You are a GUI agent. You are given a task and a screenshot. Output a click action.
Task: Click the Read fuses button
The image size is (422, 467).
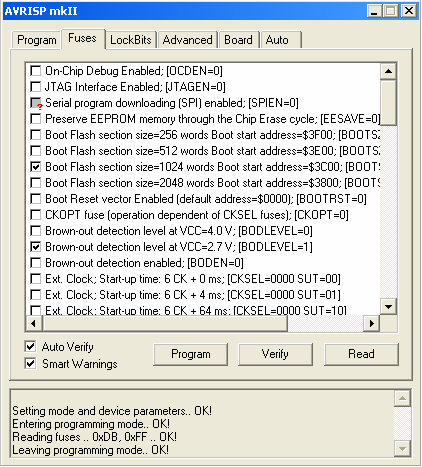tap(361, 354)
